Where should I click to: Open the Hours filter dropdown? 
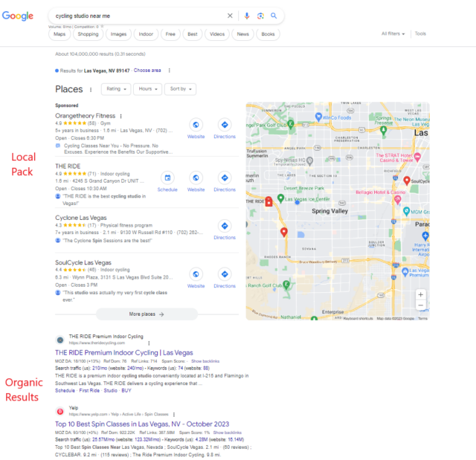coord(148,89)
